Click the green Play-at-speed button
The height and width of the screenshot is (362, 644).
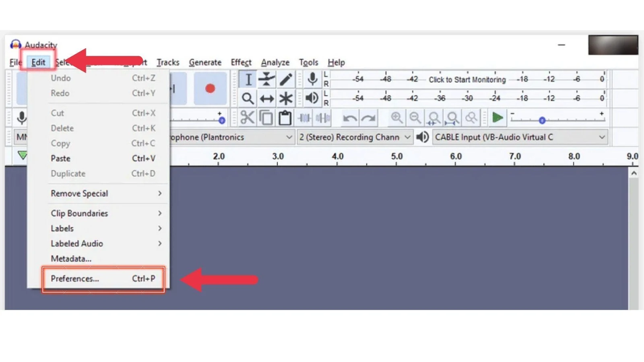(497, 118)
